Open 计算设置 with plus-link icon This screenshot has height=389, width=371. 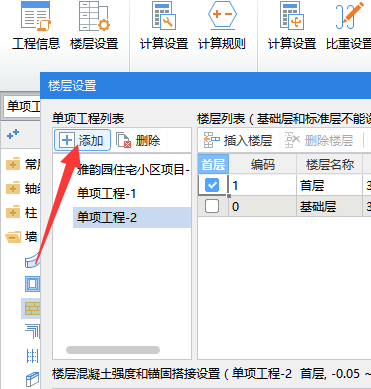(x=292, y=26)
